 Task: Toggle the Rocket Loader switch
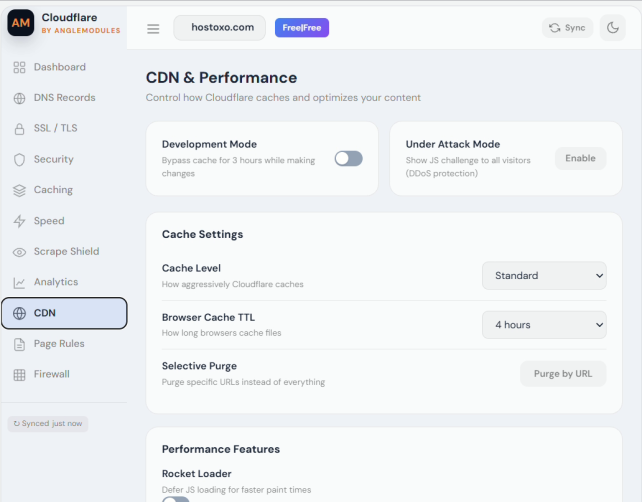point(176,499)
